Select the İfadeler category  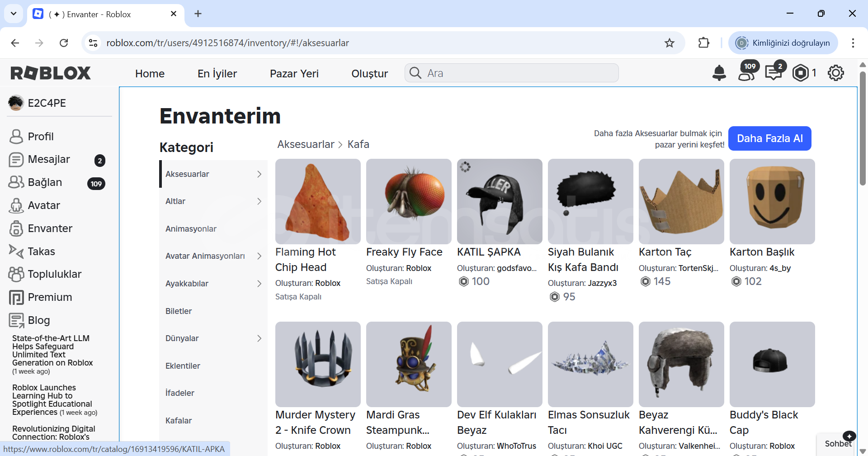180,393
